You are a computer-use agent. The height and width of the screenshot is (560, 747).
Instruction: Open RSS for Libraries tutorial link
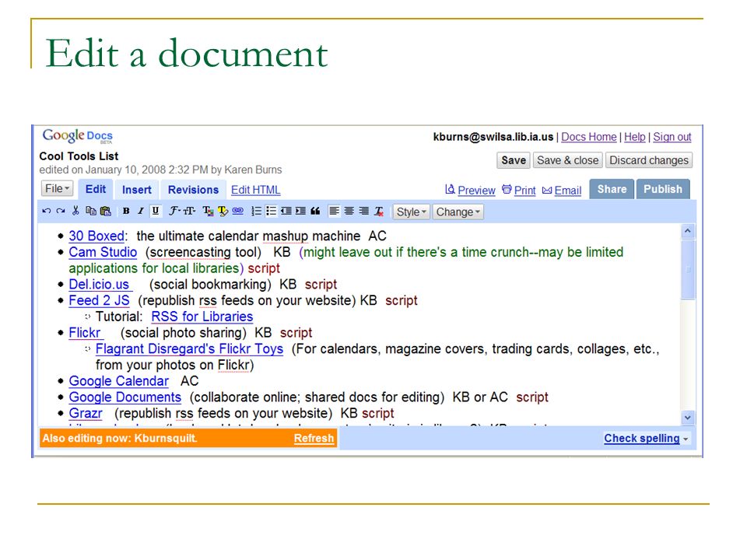tap(202, 317)
